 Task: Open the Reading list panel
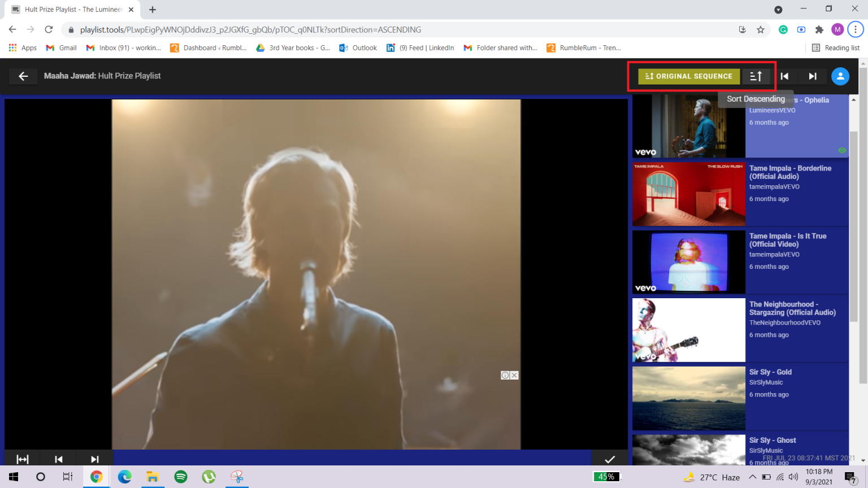coord(836,48)
